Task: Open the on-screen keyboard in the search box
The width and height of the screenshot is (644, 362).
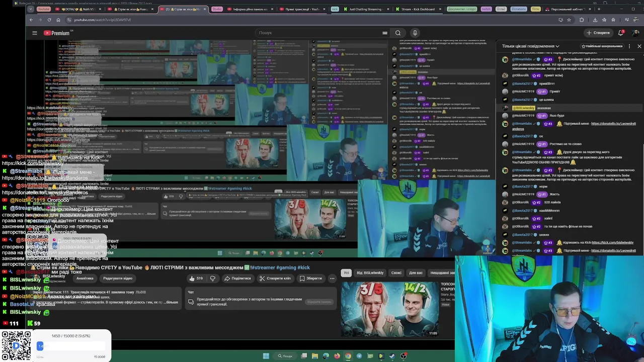Action: tap(385, 33)
